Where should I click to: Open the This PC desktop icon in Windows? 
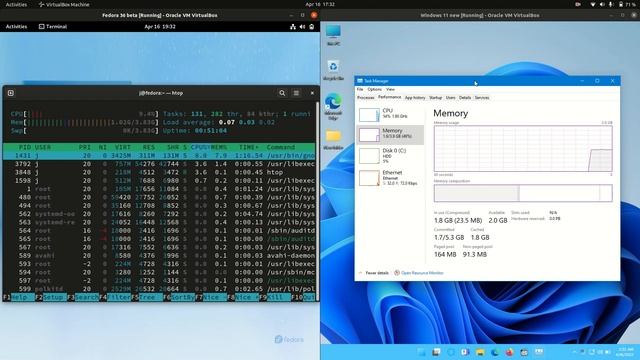(x=333, y=35)
